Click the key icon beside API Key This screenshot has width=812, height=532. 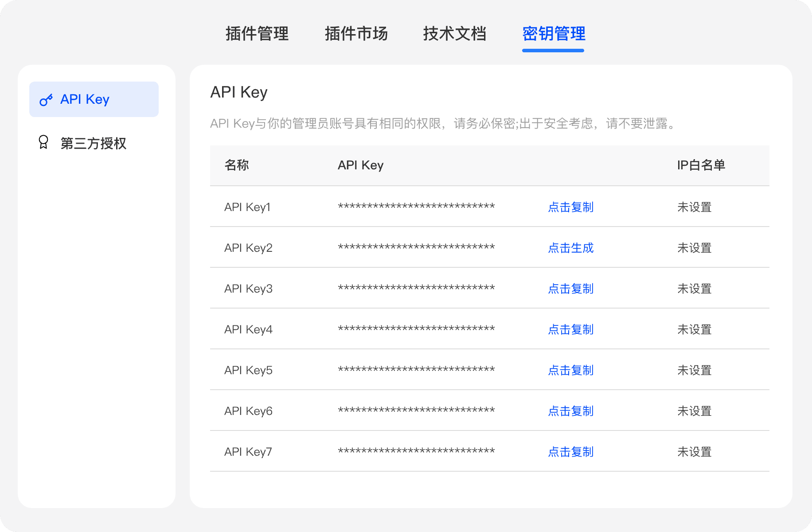point(46,100)
